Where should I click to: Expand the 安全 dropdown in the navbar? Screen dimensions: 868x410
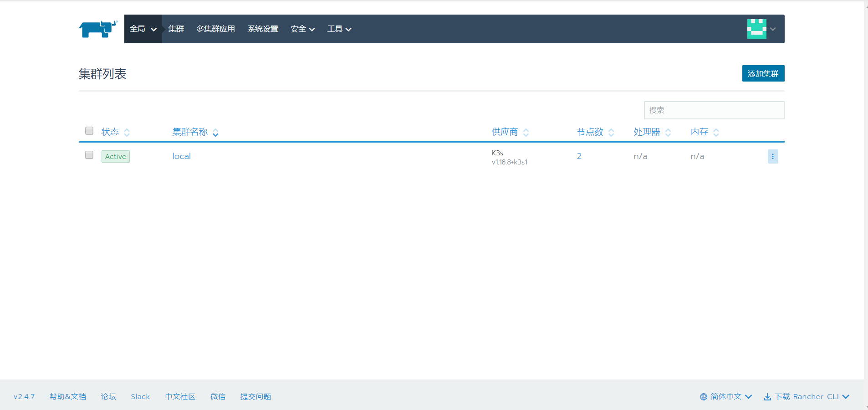pos(302,29)
